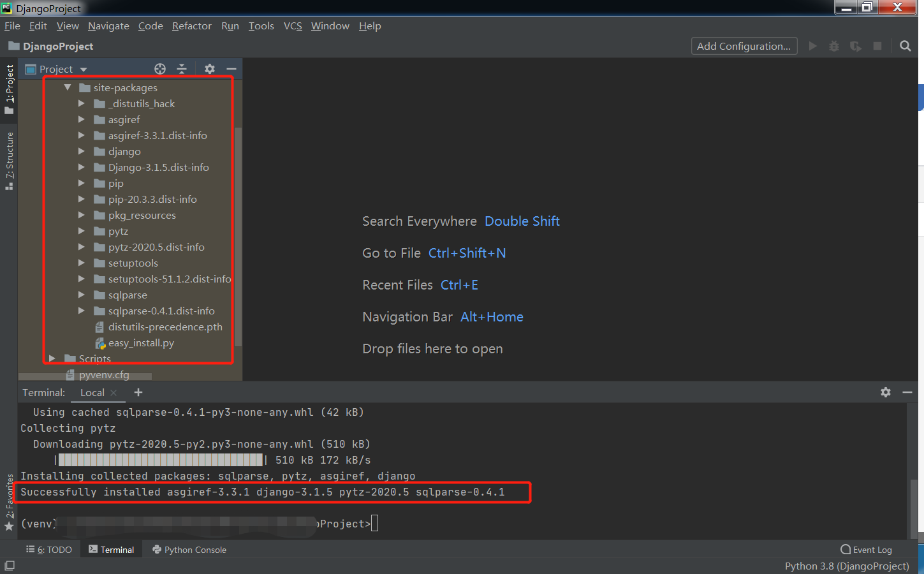Open Search Everywhere magnifier icon
Screen dimensions: 924x574
(905, 46)
